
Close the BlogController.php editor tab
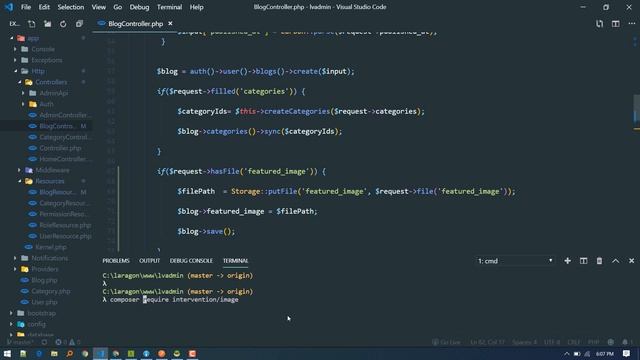tap(170, 24)
